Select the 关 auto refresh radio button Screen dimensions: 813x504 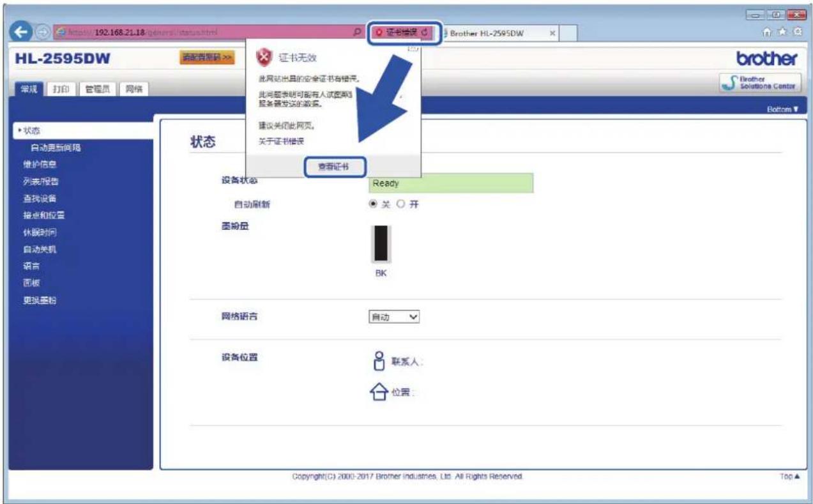(x=373, y=204)
